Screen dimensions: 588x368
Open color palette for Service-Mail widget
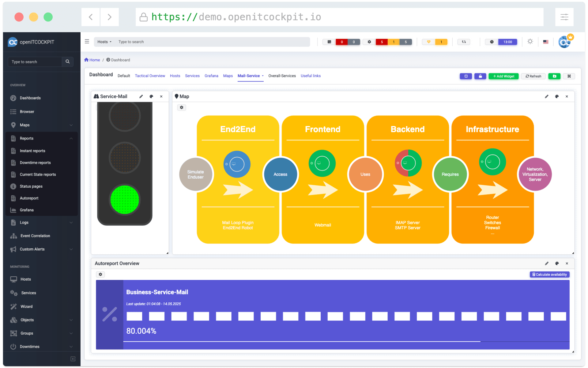pos(151,96)
